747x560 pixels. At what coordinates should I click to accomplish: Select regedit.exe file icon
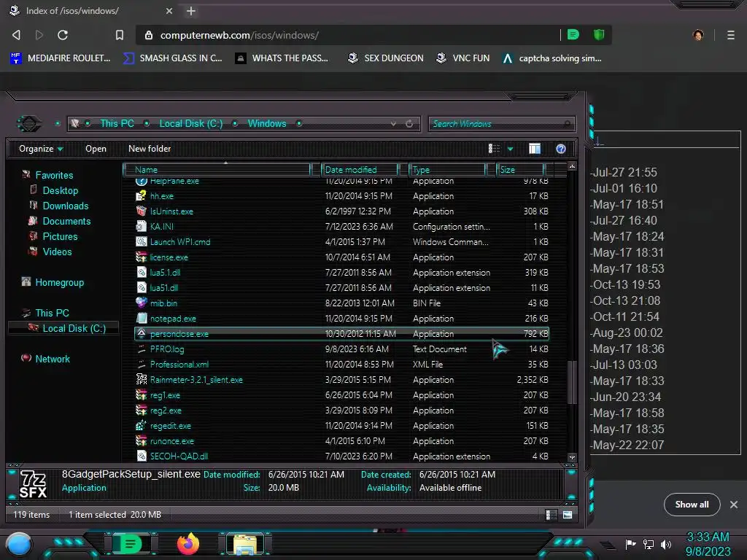(x=141, y=425)
